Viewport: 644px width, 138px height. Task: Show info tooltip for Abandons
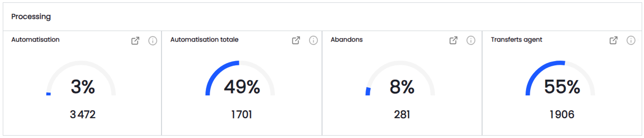(471, 40)
